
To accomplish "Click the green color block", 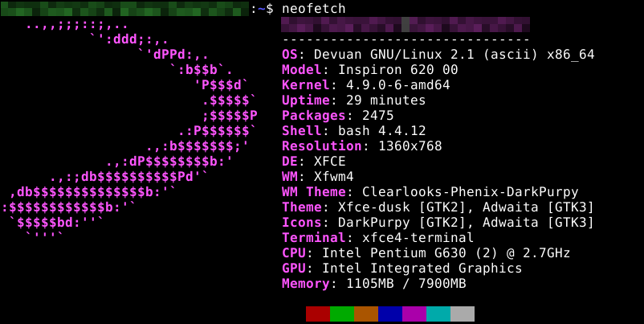I will pos(342,314).
